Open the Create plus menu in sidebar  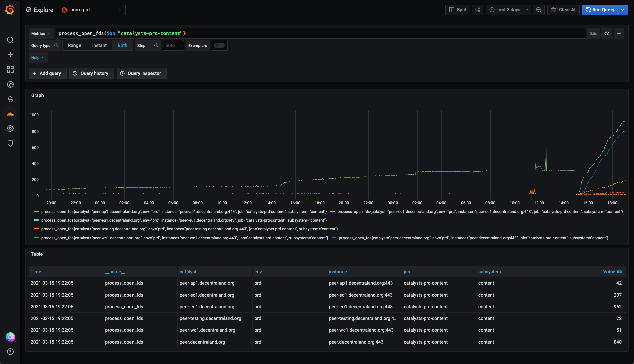pos(10,55)
